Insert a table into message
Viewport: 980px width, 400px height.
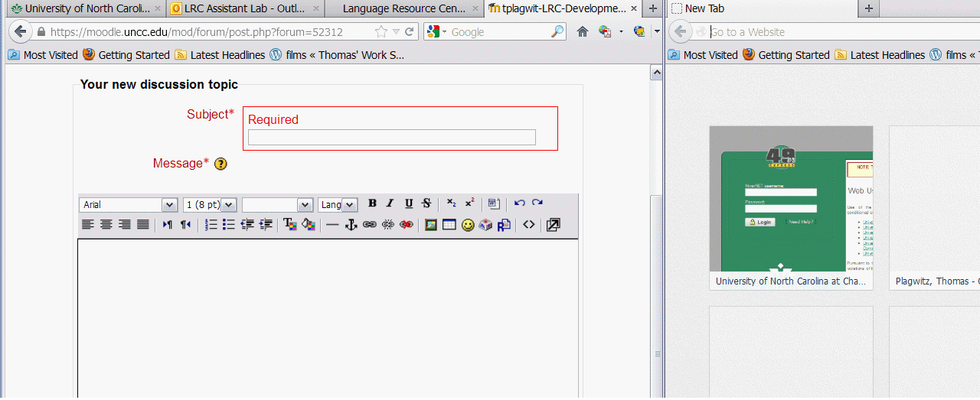(449, 225)
